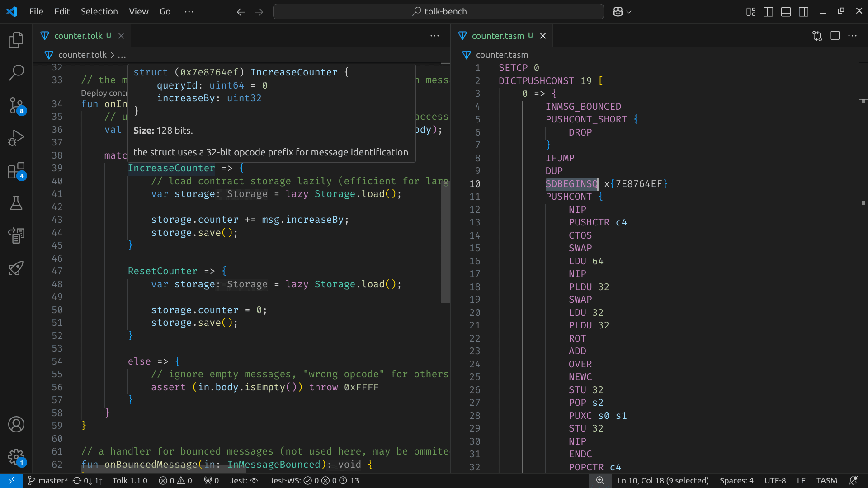This screenshot has width=868, height=488.
Task: Open Source Control view with 8 changes
Action: click(x=16, y=105)
